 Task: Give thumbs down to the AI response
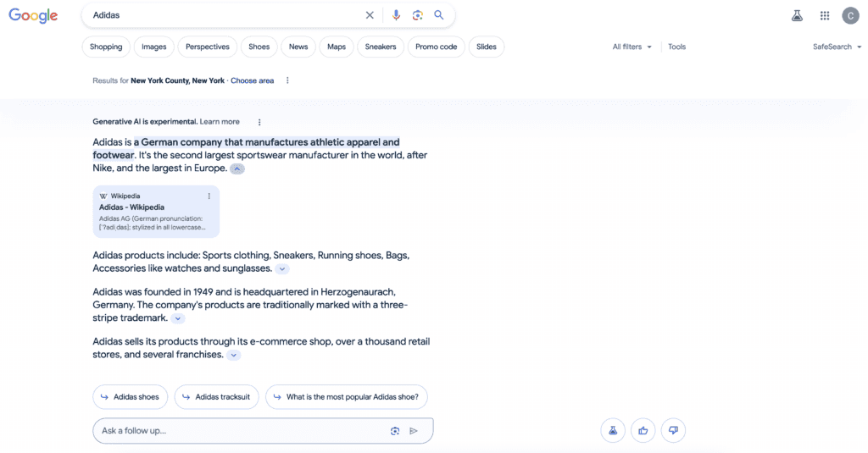(673, 430)
